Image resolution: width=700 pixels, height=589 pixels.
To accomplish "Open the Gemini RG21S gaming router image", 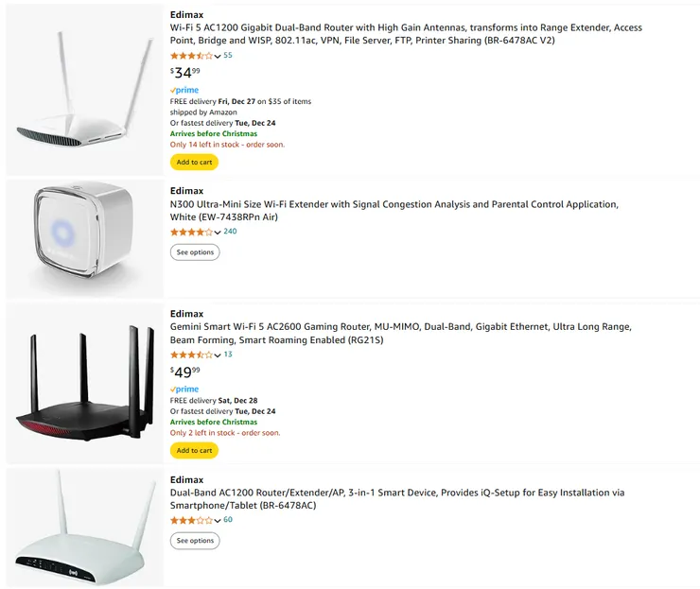I will pos(84,384).
